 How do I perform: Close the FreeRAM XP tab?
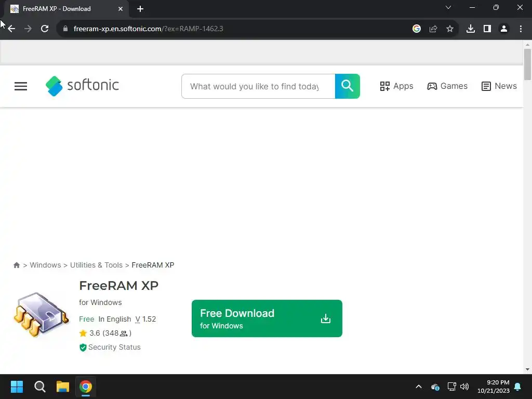tap(121, 9)
